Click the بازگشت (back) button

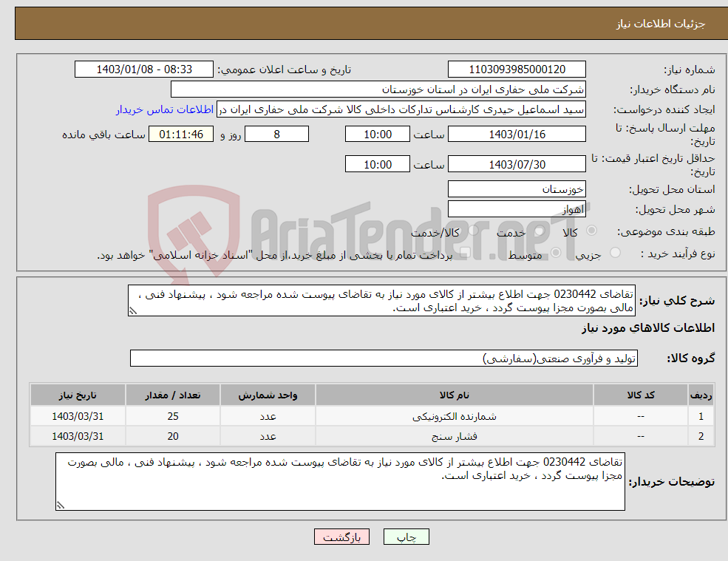341,537
